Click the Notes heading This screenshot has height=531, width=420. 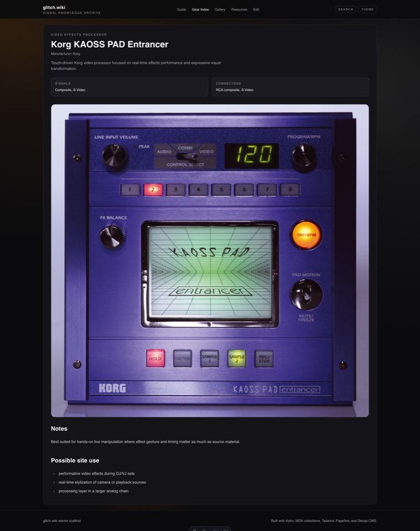[x=59, y=429]
